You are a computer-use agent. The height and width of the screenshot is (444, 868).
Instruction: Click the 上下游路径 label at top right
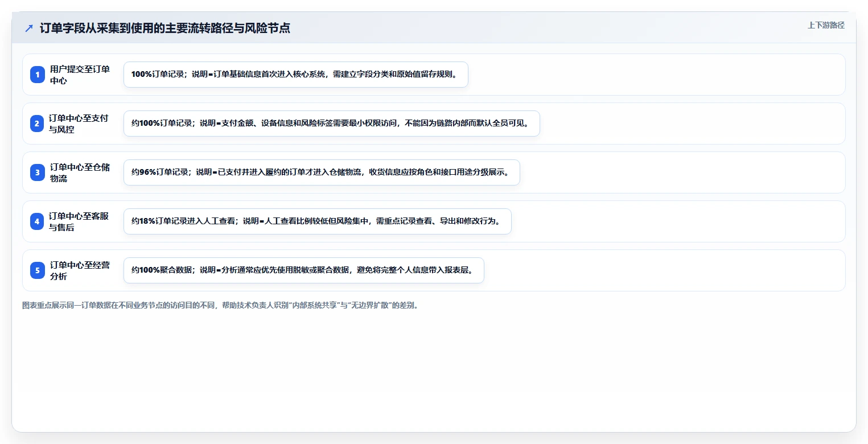pyautogui.click(x=826, y=25)
